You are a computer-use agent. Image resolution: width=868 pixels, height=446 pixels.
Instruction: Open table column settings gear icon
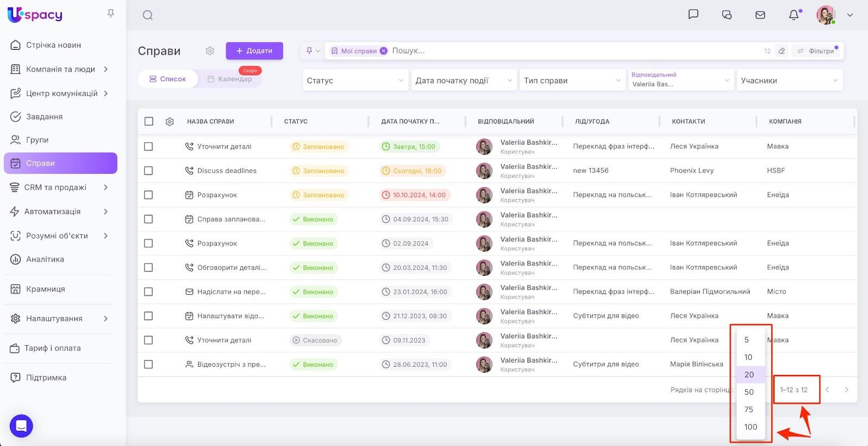(x=170, y=121)
